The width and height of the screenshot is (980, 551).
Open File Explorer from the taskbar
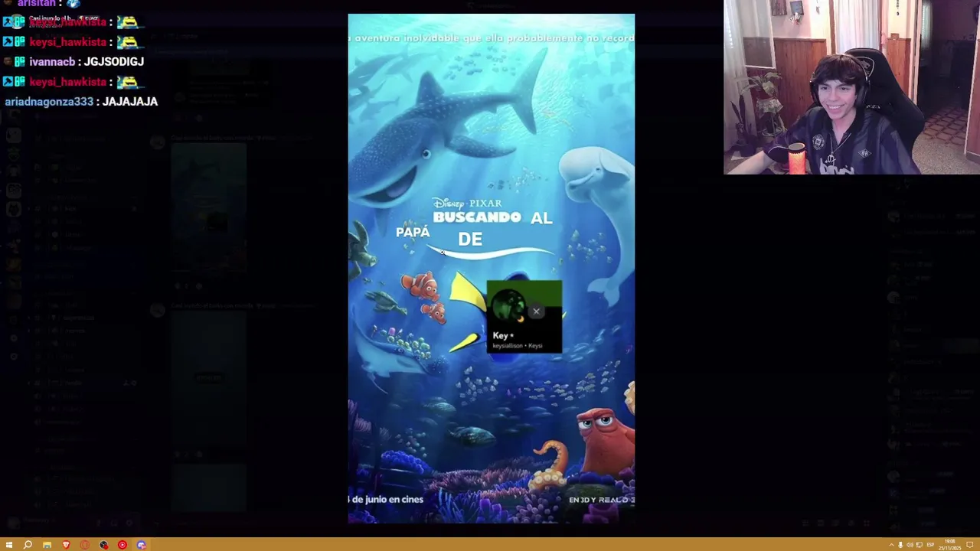tap(47, 545)
